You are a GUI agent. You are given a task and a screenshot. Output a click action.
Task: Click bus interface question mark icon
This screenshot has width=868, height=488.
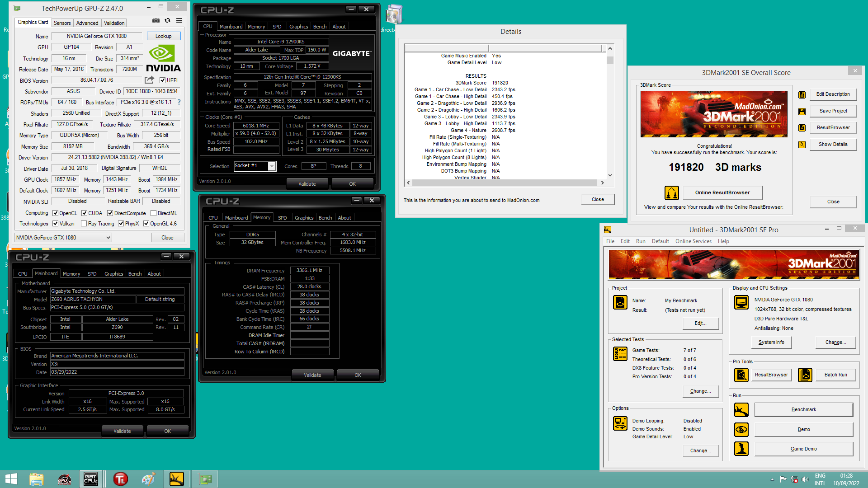coord(179,102)
